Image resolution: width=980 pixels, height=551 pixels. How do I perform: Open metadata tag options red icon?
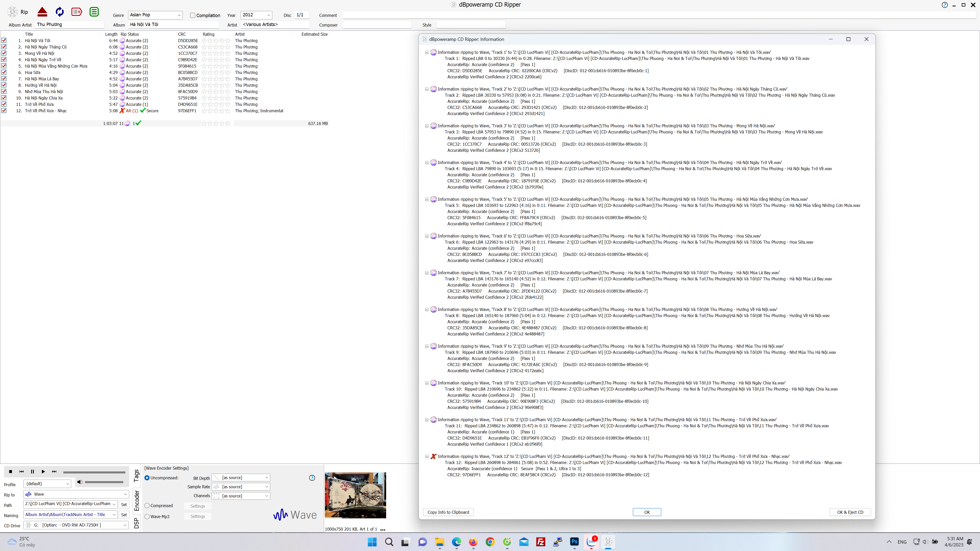coord(77,12)
